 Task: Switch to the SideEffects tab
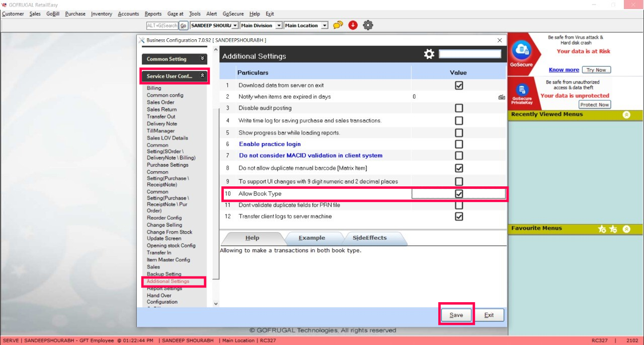[x=369, y=238]
